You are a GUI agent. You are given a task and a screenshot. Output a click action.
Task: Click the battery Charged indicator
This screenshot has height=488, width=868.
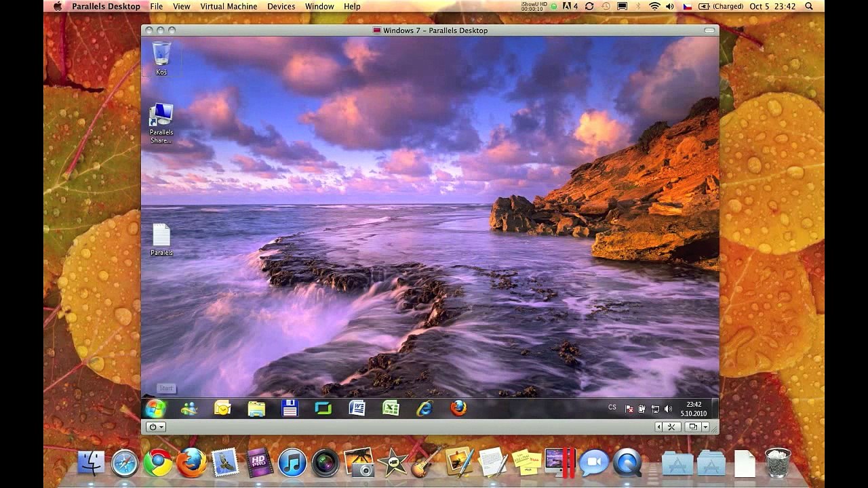721,6
